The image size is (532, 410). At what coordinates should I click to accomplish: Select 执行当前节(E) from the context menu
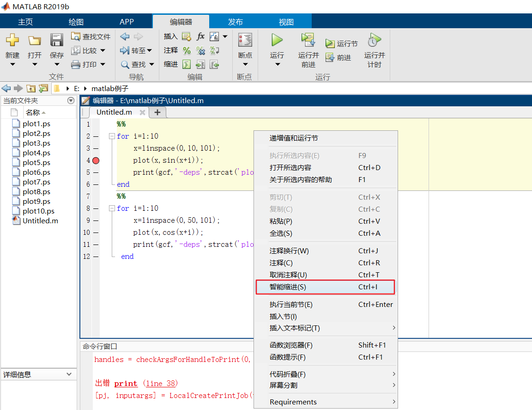click(326, 305)
